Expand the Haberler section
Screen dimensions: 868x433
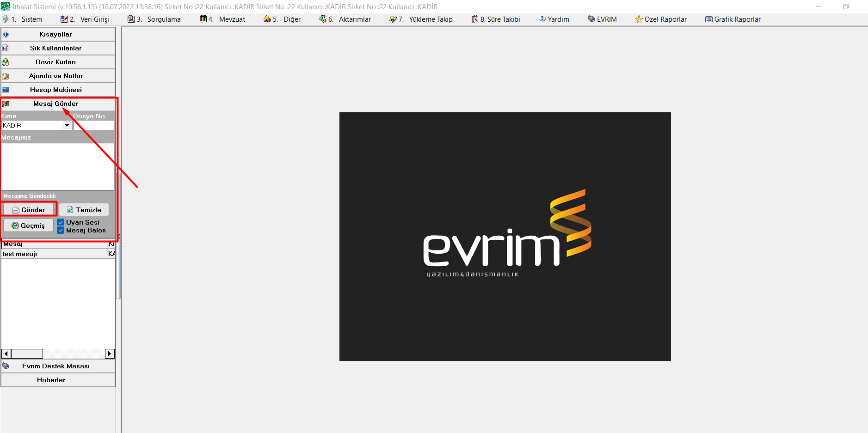[x=58, y=380]
